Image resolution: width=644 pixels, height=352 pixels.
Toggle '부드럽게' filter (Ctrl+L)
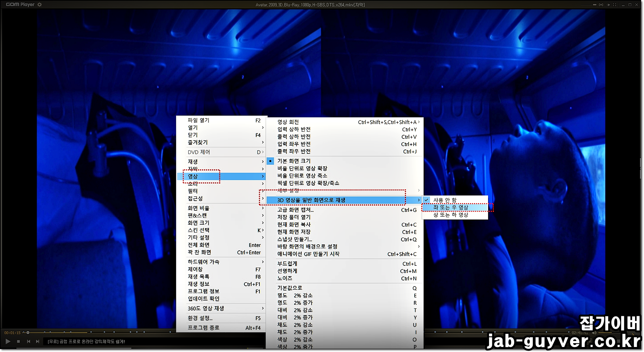[x=345, y=264]
